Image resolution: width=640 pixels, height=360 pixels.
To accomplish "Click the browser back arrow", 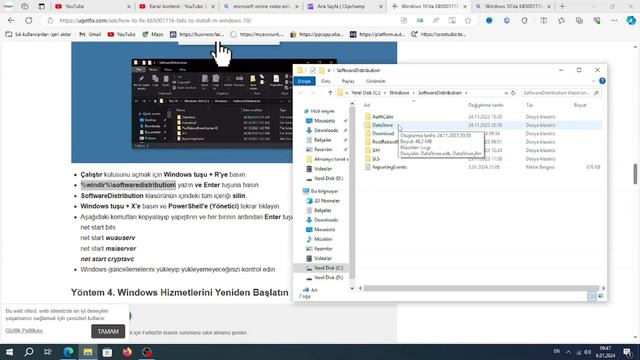I will tap(11, 20).
